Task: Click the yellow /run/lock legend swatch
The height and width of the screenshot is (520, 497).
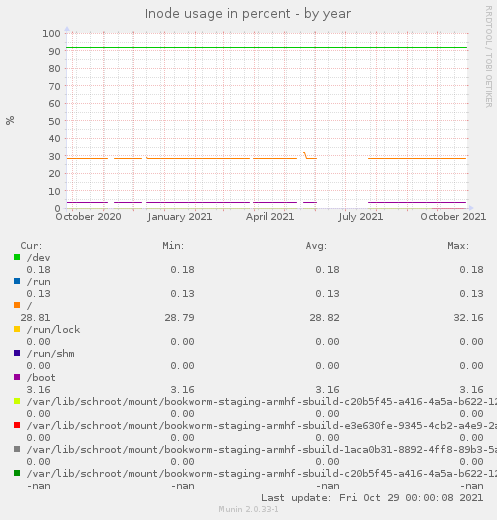Action: (x=17, y=329)
